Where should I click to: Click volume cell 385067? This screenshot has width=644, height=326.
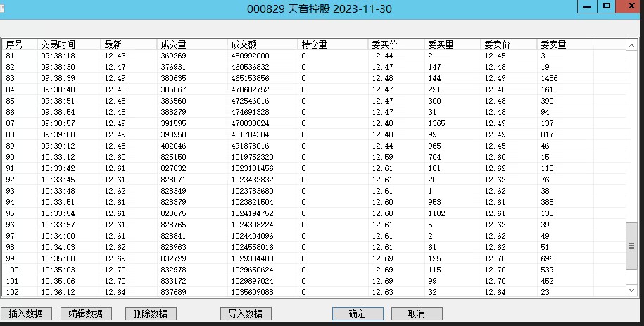click(173, 89)
